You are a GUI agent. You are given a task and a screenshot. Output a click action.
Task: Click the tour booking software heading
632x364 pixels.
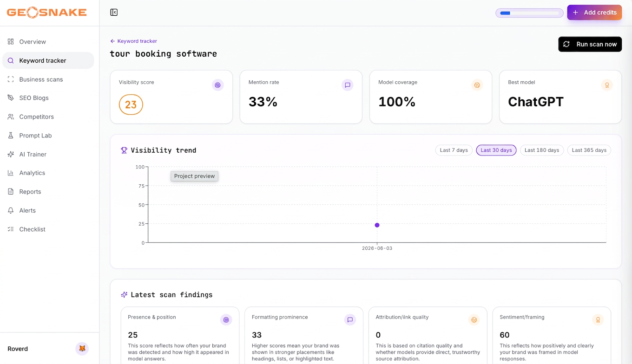[x=164, y=54]
